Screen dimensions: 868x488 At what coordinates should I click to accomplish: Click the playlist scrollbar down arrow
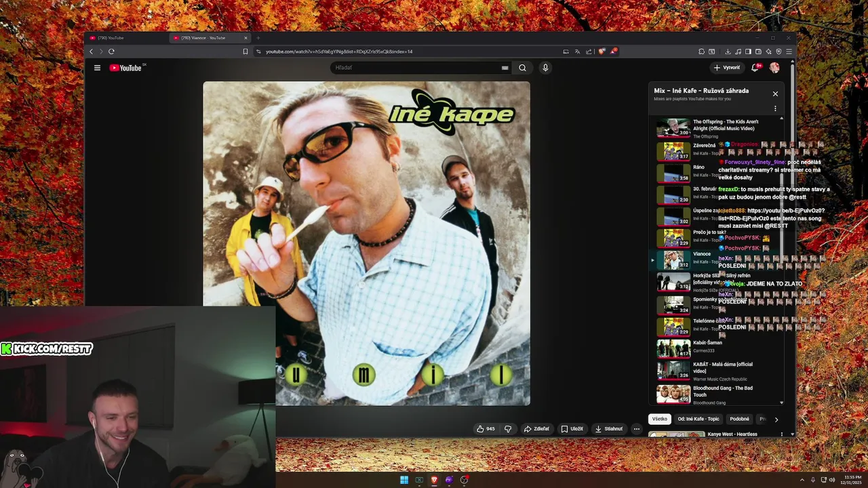[x=781, y=403]
